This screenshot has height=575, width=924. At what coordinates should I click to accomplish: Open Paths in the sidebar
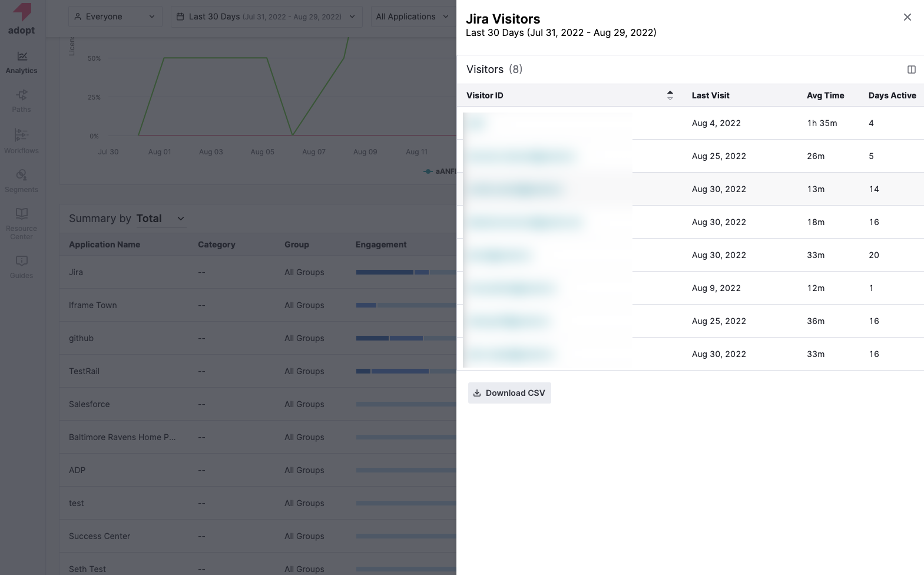coord(22,101)
